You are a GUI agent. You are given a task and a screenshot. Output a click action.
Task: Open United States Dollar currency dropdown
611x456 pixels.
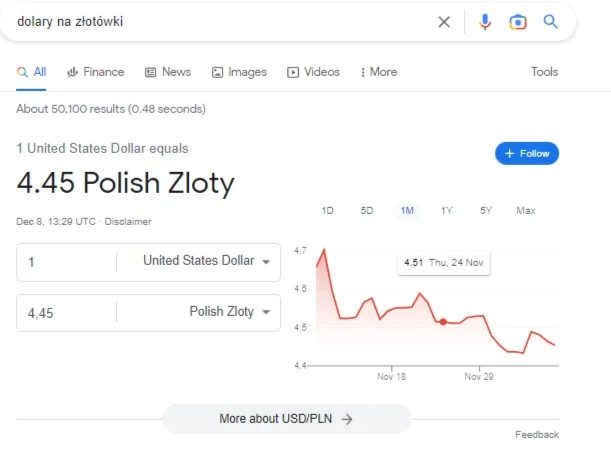(x=206, y=261)
